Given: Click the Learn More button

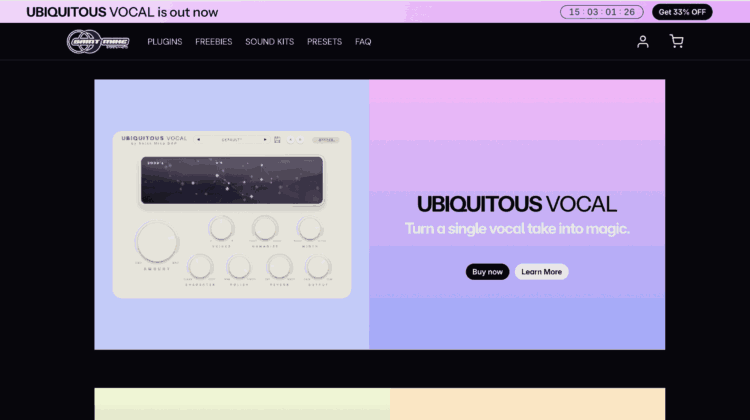Looking at the screenshot, I should tap(541, 272).
